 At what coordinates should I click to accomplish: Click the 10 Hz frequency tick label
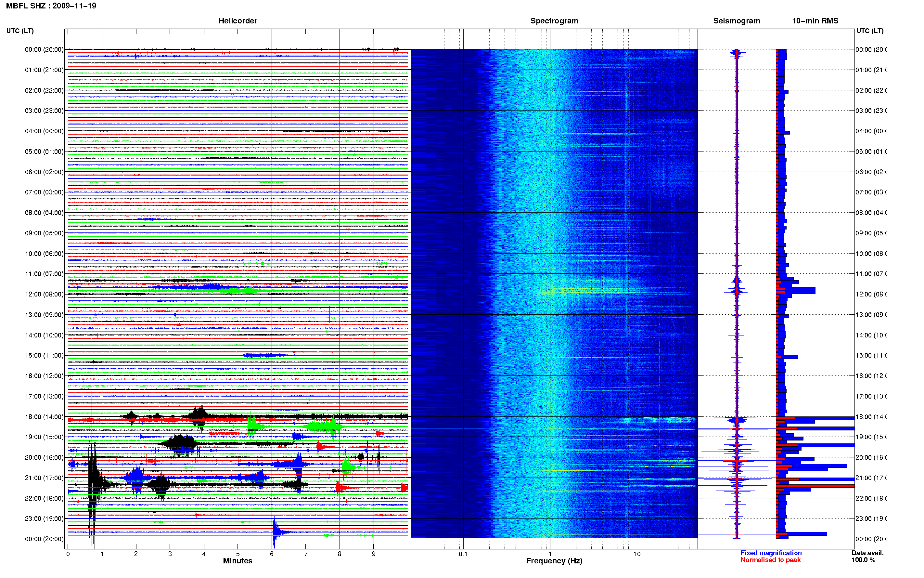[637, 554]
